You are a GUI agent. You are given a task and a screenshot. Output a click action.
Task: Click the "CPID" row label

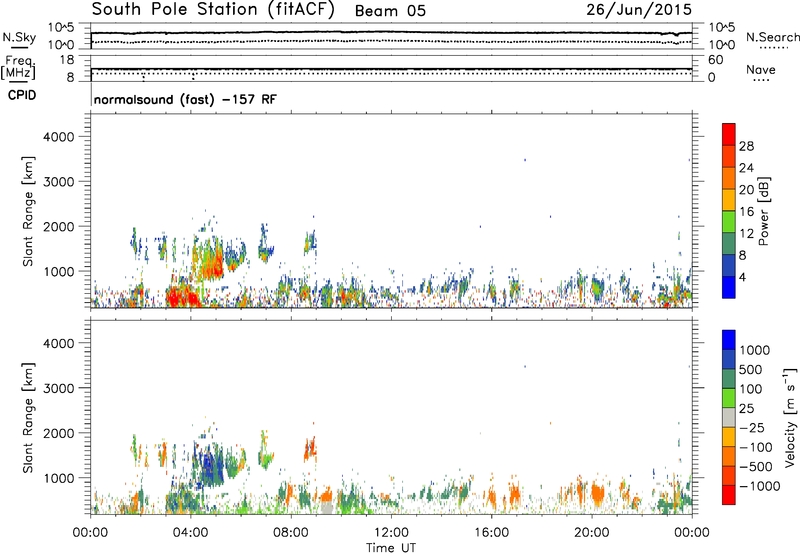point(22,95)
